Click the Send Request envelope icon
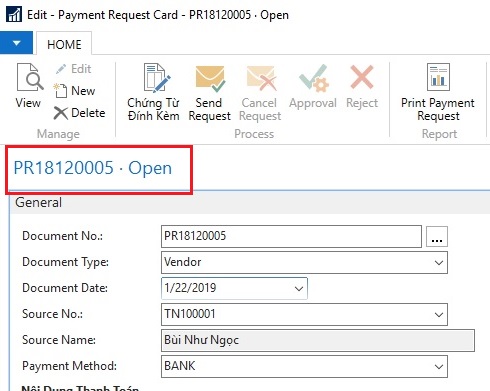 coord(209,79)
